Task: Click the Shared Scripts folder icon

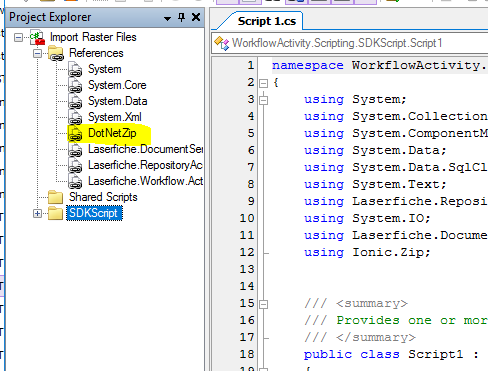Action: [x=55, y=197]
